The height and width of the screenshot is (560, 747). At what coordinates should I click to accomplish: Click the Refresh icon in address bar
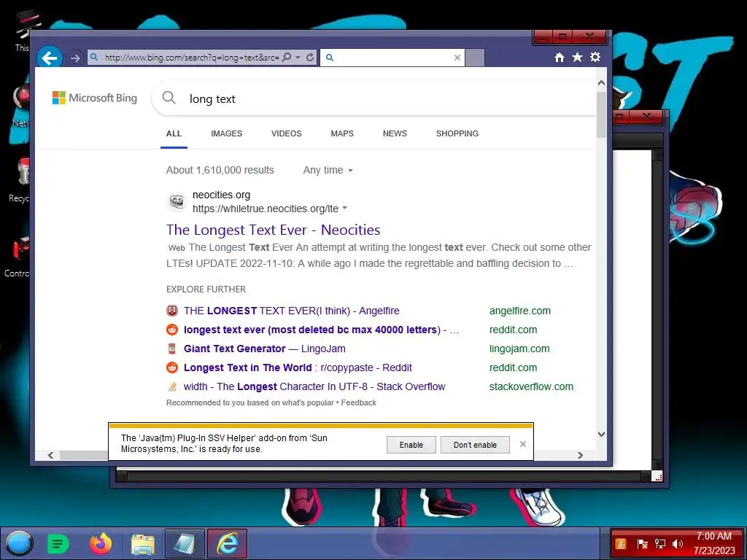click(x=310, y=57)
